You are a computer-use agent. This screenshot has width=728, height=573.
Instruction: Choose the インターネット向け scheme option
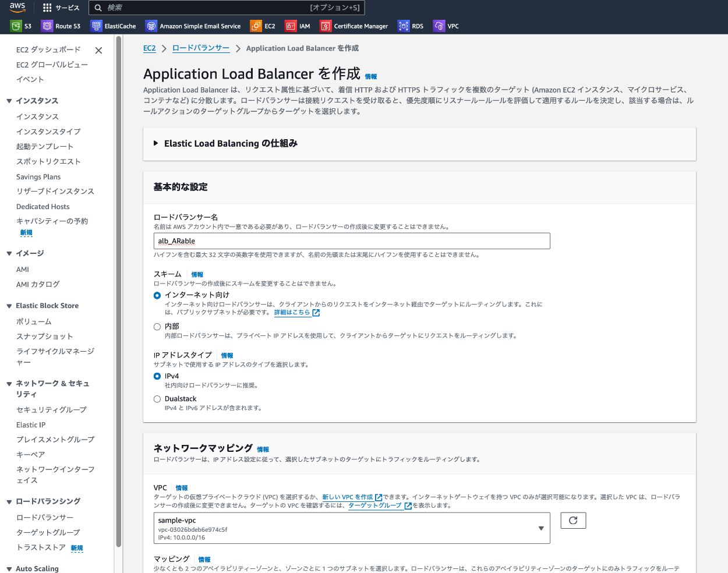(x=157, y=295)
